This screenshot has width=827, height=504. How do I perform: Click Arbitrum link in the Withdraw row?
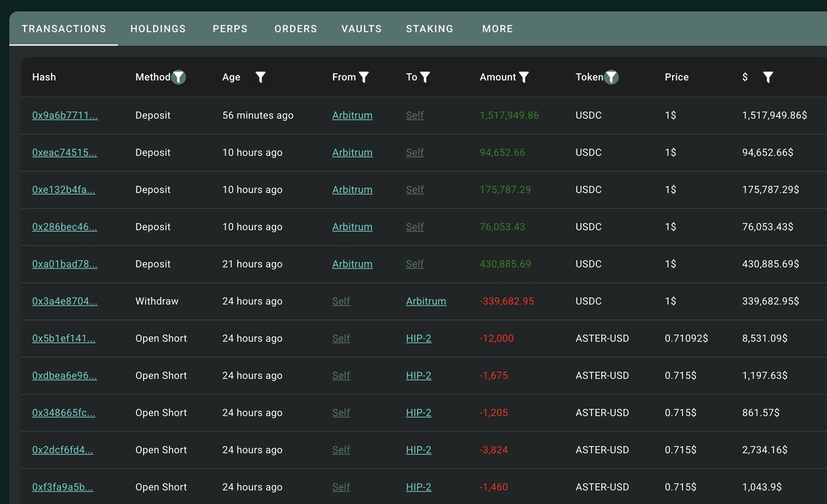coord(426,302)
